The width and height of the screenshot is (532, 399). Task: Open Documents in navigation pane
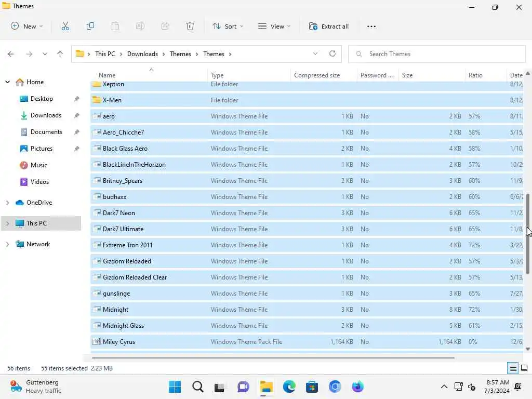(x=46, y=131)
